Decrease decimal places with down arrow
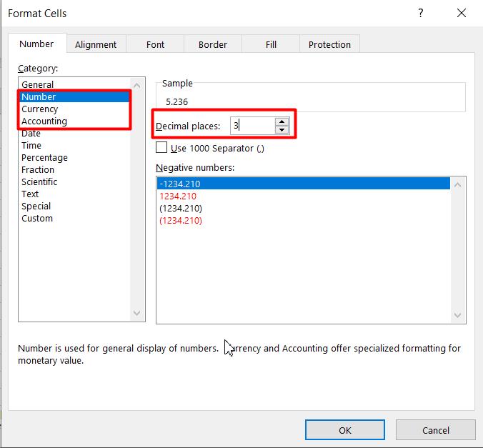Viewport: 483px width, 448px height. coord(282,130)
